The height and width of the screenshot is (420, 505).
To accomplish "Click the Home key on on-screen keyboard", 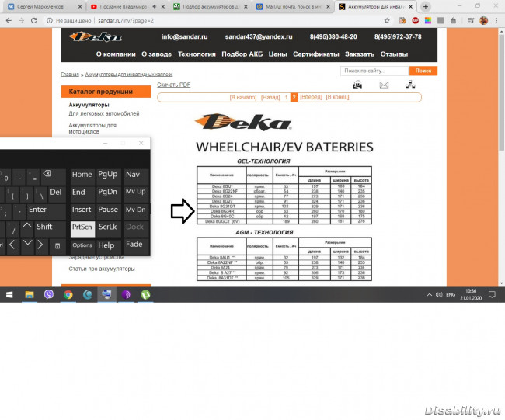I will 82,176.
